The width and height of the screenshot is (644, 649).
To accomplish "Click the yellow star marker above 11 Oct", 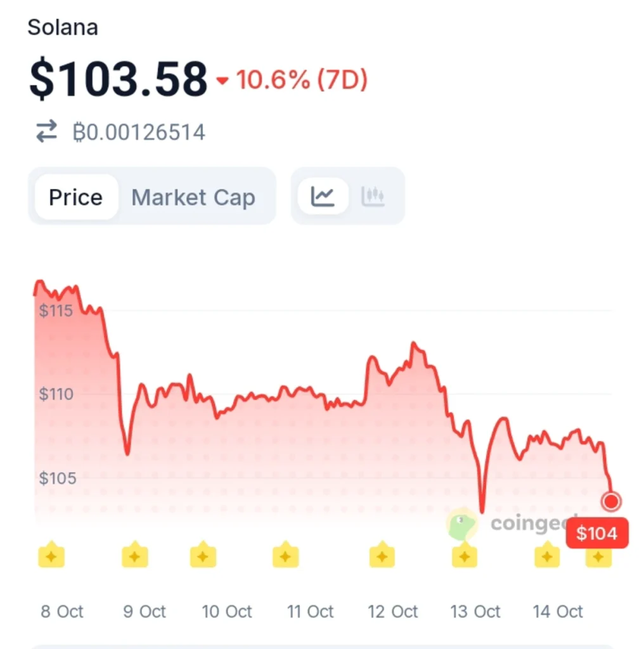I will pyautogui.click(x=286, y=554).
